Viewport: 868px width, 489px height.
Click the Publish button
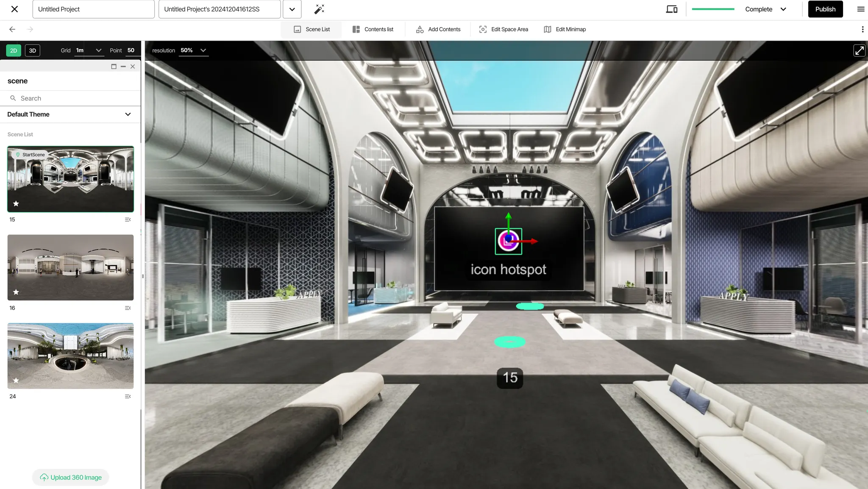point(825,9)
